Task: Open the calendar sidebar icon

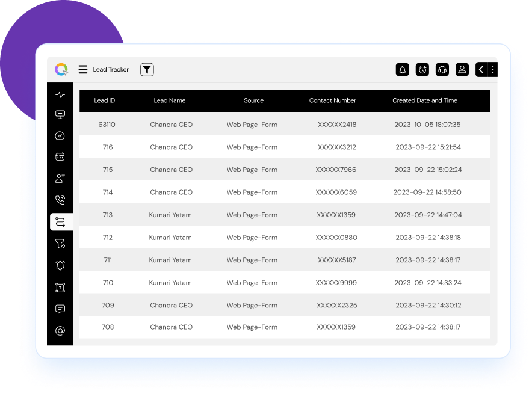Action: (x=60, y=156)
